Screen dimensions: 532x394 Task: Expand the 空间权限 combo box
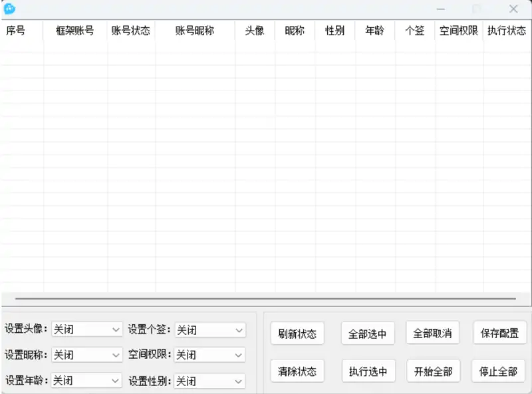click(209, 355)
